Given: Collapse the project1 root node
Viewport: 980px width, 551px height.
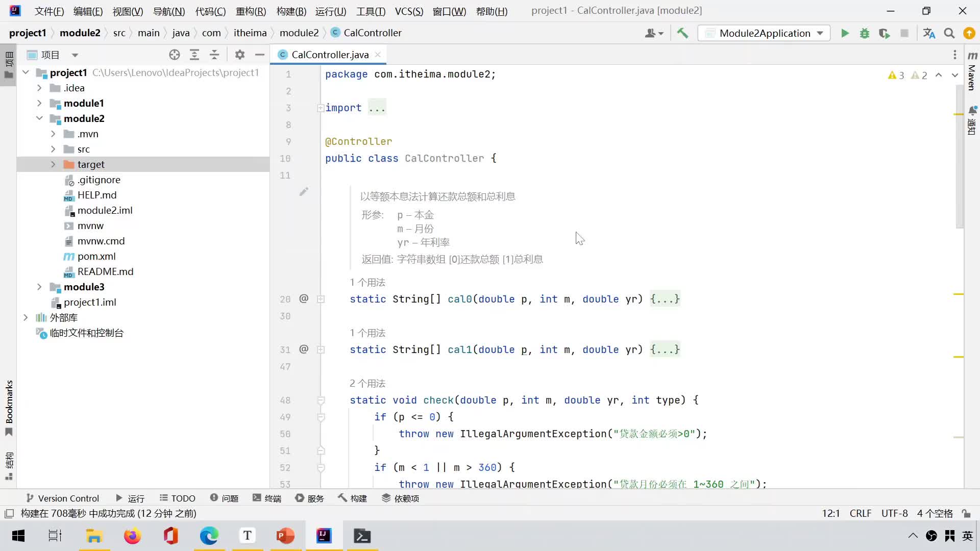Looking at the screenshot, I should (26, 72).
